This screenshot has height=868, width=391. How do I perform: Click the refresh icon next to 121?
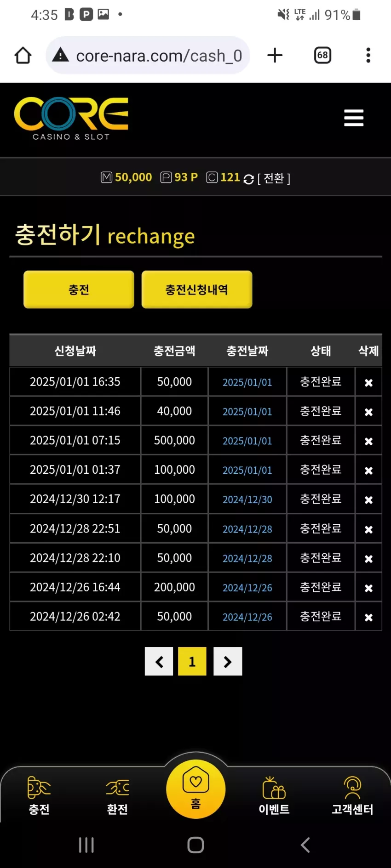point(248,179)
